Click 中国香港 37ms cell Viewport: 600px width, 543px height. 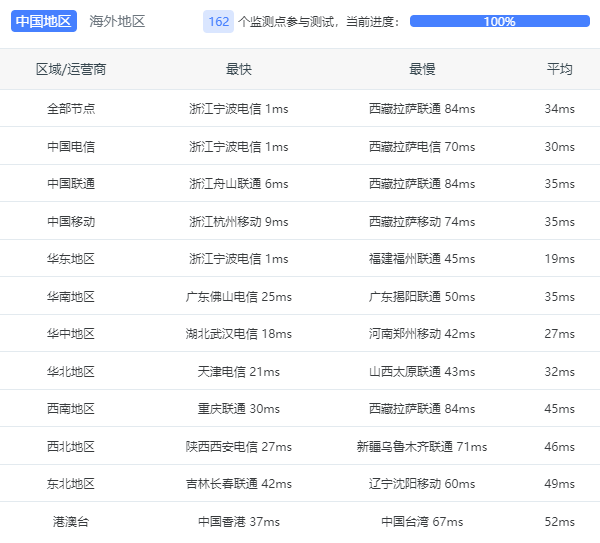(x=238, y=522)
